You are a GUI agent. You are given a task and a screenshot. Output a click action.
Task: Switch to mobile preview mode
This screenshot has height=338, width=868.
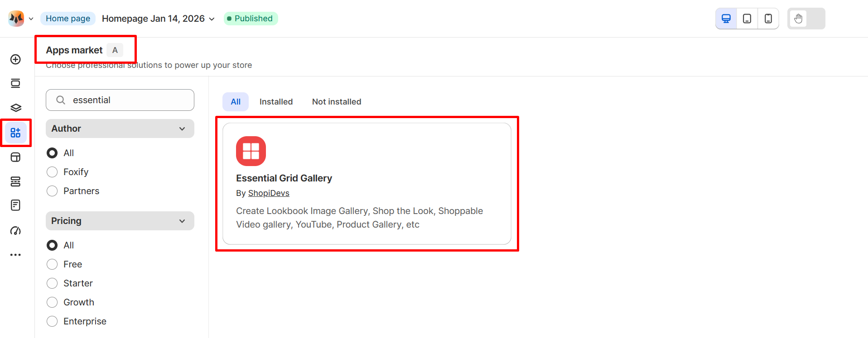pos(768,19)
